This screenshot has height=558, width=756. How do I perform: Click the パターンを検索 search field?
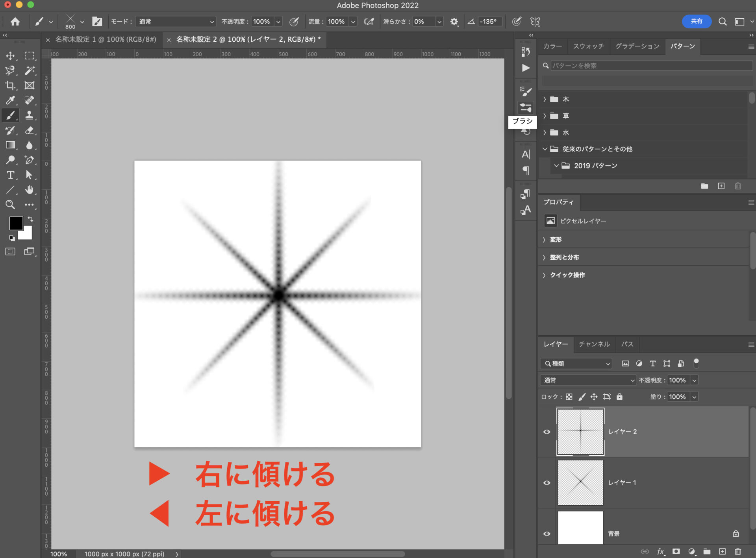pyautogui.click(x=651, y=66)
